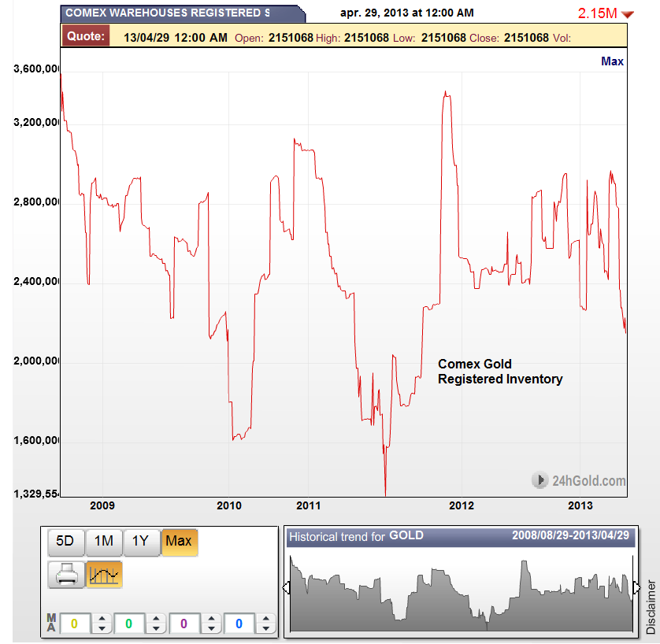This screenshot has width=660, height=644.
Task: Print the chart with the printer icon
Action: (66, 574)
